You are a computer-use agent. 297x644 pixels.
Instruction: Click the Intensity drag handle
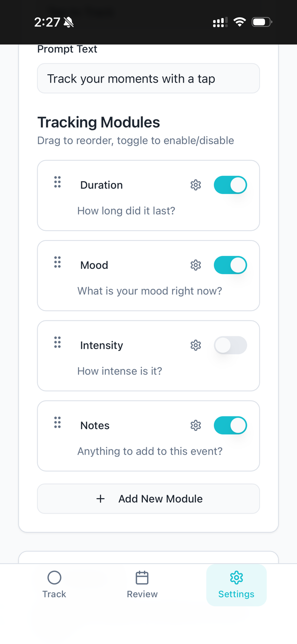[58, 343]
